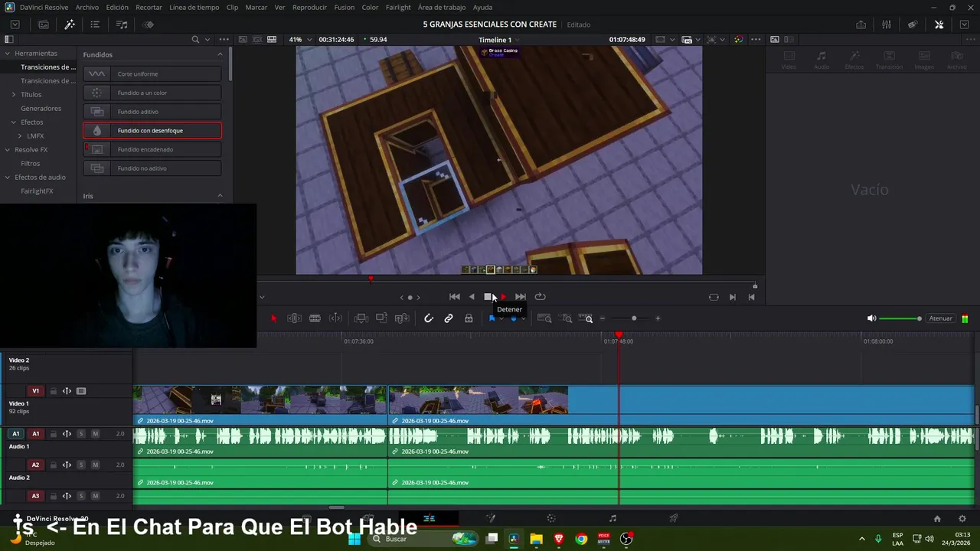Click the Full extent zoom icon

click(544, 318)
